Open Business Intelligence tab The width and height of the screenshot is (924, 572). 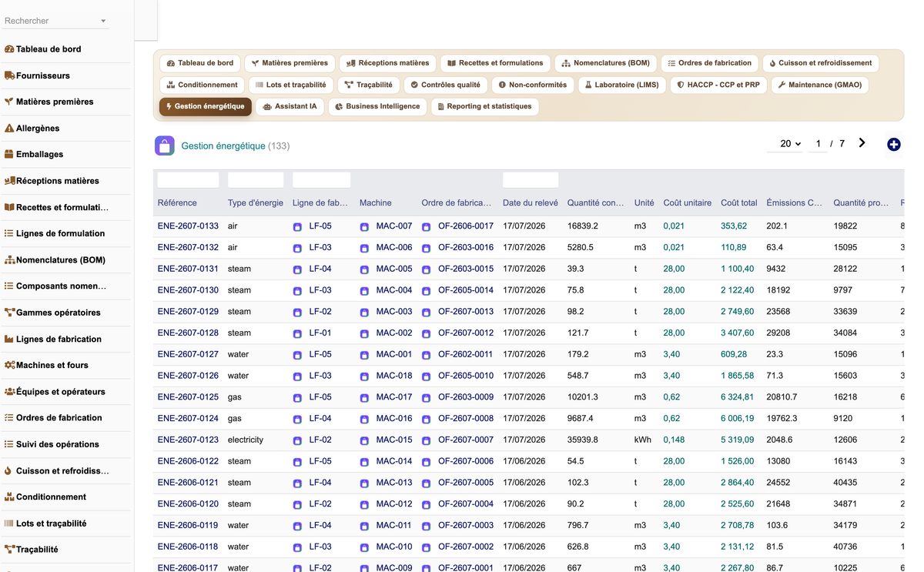[x=377, y=106]
